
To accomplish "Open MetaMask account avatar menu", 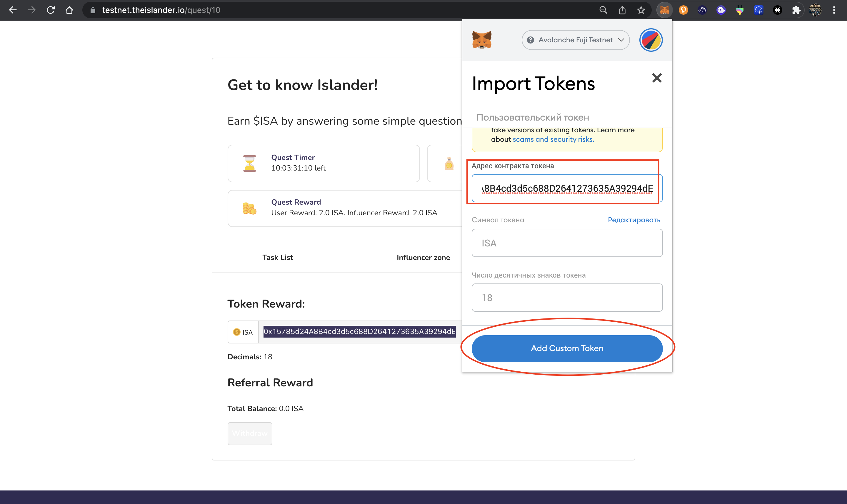I will (x=651, y=40).
